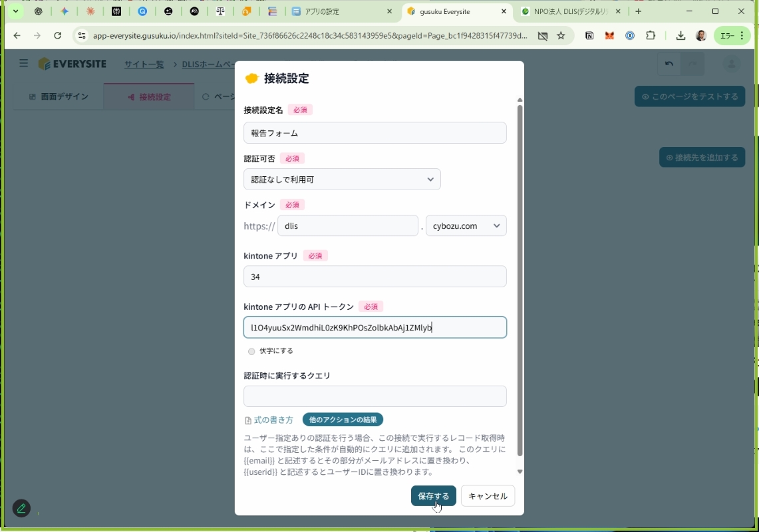759x532 pixels.
Task: Enable the 伏字にする radio option
Action: [x=251, y=351]
